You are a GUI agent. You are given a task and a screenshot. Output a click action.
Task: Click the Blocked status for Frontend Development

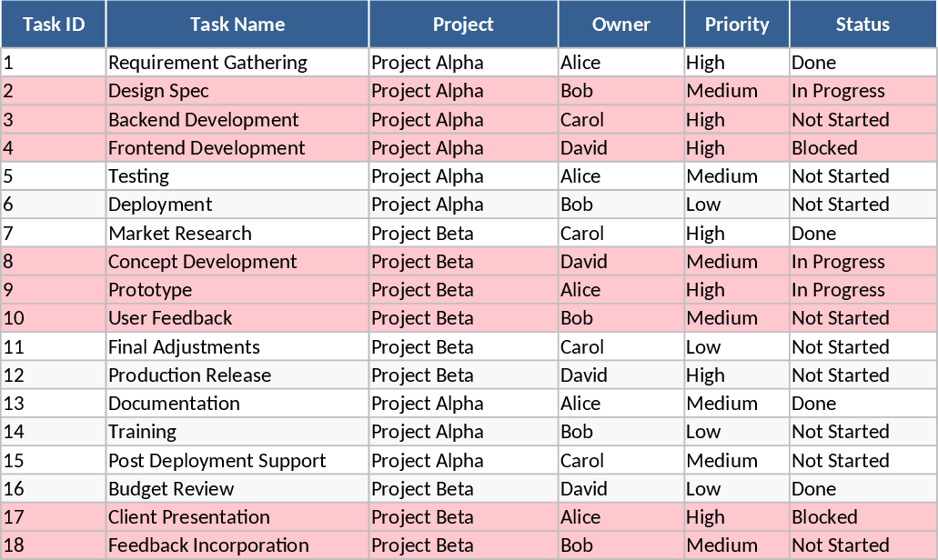[824, 148]
